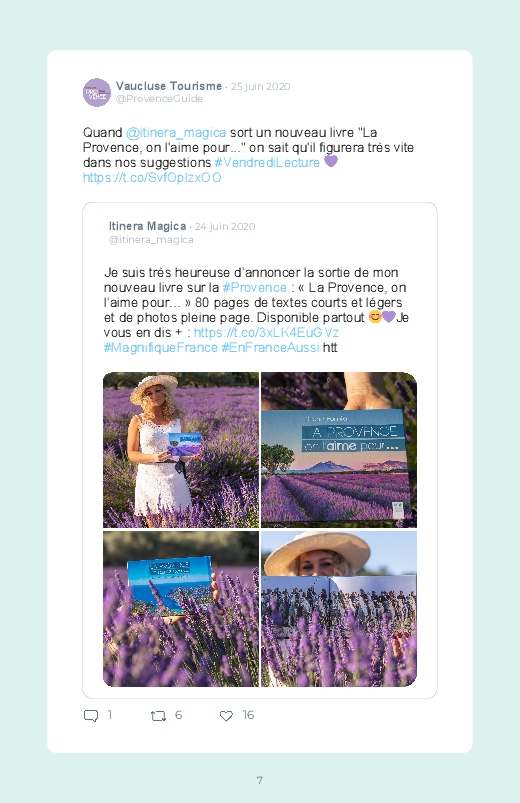Open the #EnFranceAussi hashtag

pyautogui.click(x=271, y=347)
